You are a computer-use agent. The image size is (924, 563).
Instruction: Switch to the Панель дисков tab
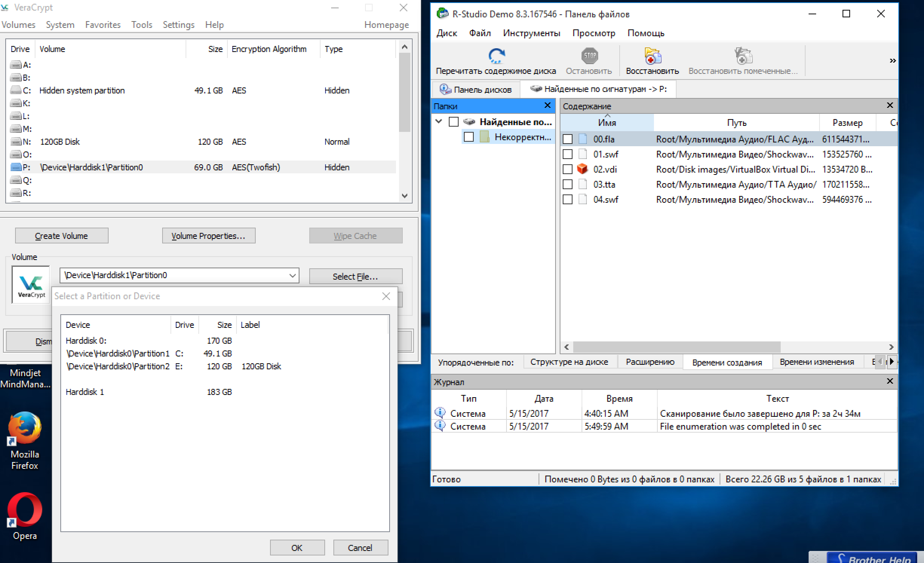(476, 90)
